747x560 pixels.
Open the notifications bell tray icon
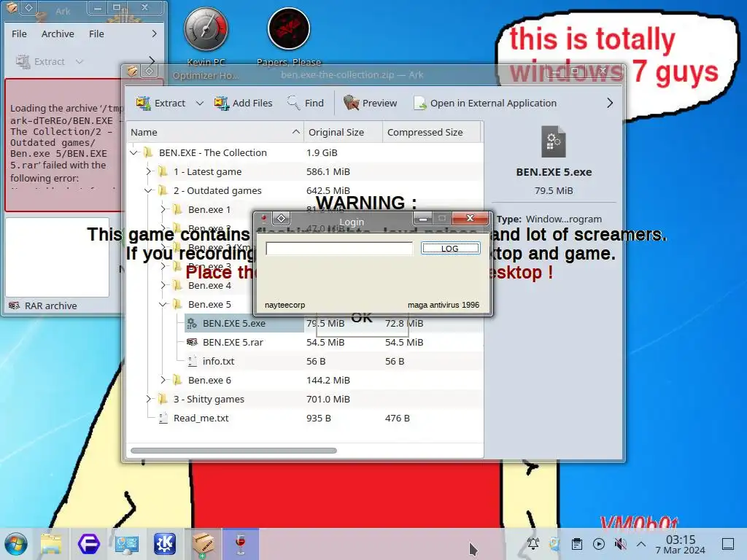533,544
